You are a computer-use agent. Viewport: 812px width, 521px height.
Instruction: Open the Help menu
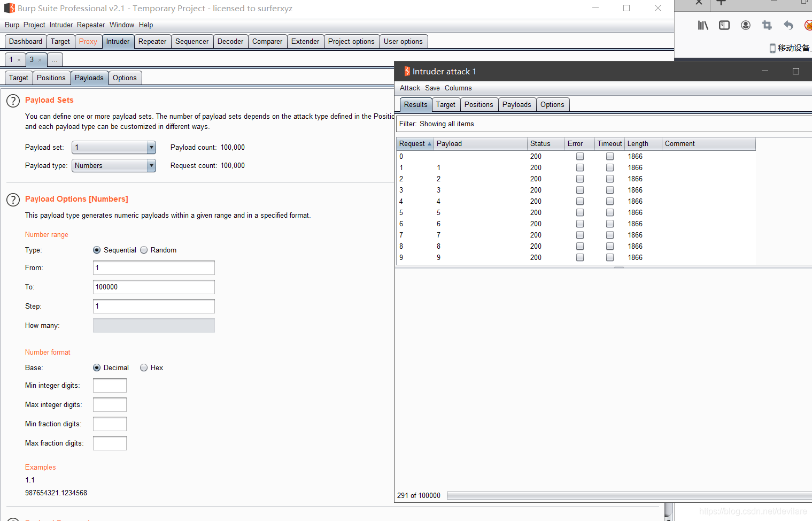coord(146,25)
